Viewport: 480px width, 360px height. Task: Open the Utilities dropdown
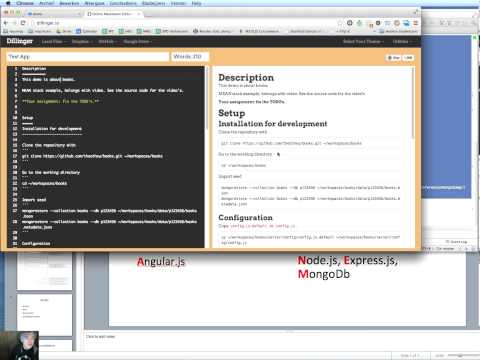click(402, 41)
